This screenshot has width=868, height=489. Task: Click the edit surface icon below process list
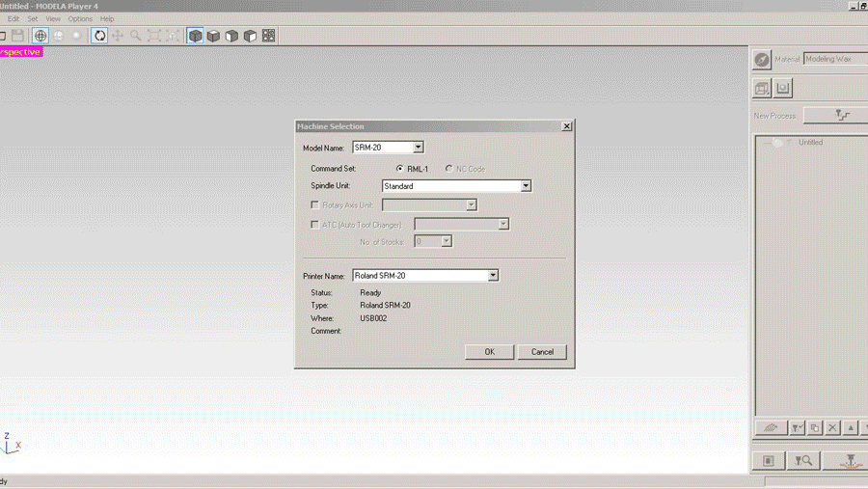tap(771, 427)
